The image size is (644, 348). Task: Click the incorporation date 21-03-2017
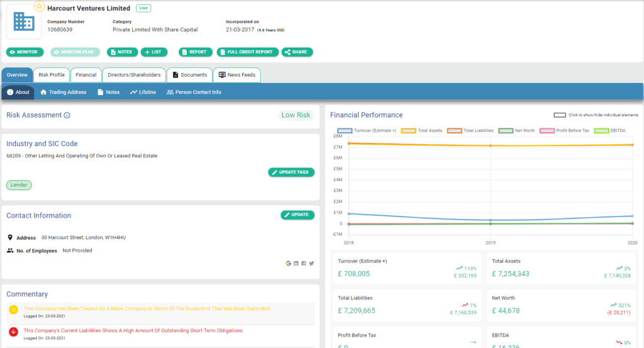click(x=240, y=30)
